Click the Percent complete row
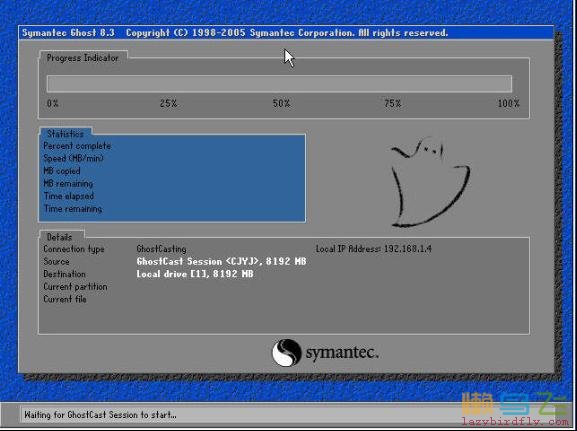Image resolution: width=577 pixels, height=431 pixels. point(77,146)
